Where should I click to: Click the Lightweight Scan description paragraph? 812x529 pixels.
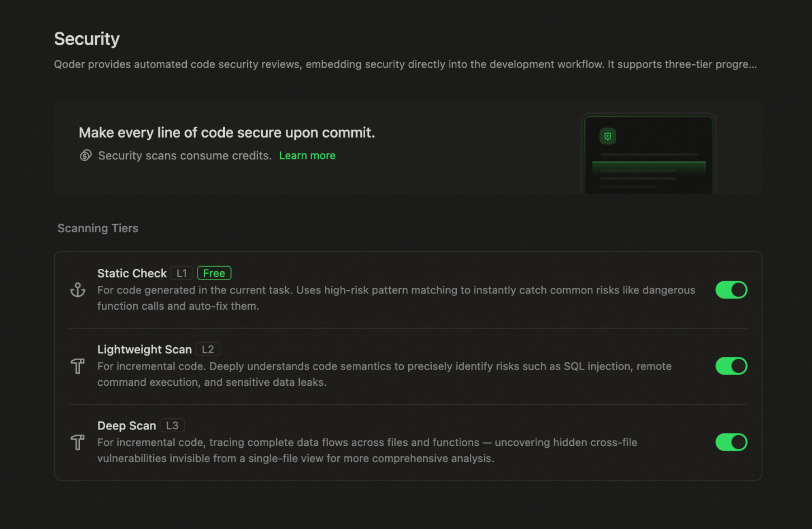point(384,374)
